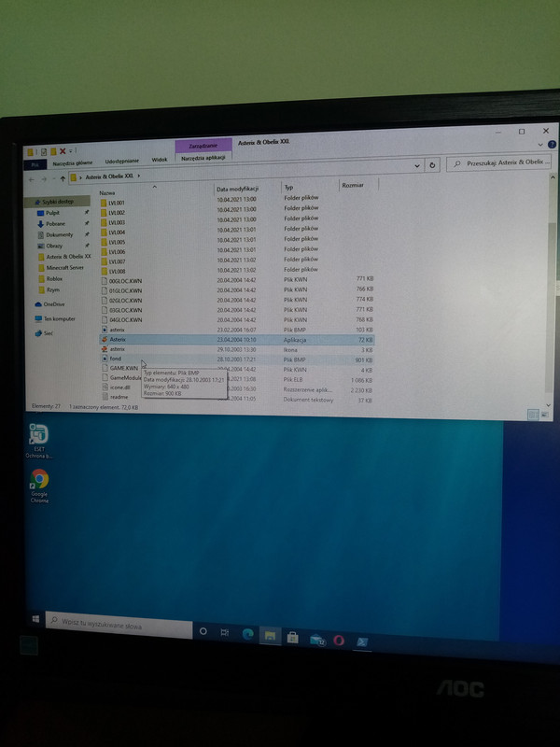Screen dimensions: 560x747
Task: Navigate back in File Explorer
Action: [32, 179]
